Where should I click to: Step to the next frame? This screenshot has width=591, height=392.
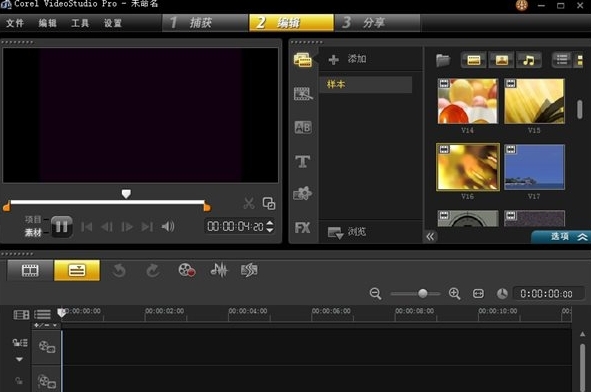click(127, 227)
